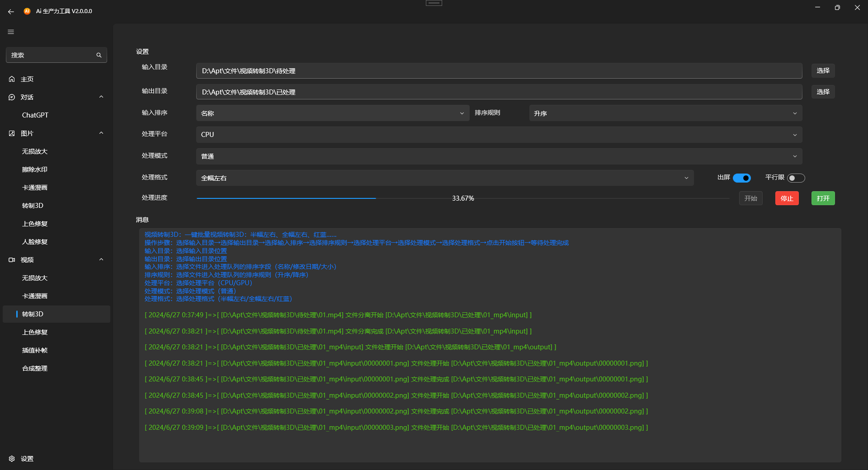Open the 处理格式 全幅左右 dropdown
Image resolution: width=868 pixels, height=470 pixels.
[x=445, y=178]
